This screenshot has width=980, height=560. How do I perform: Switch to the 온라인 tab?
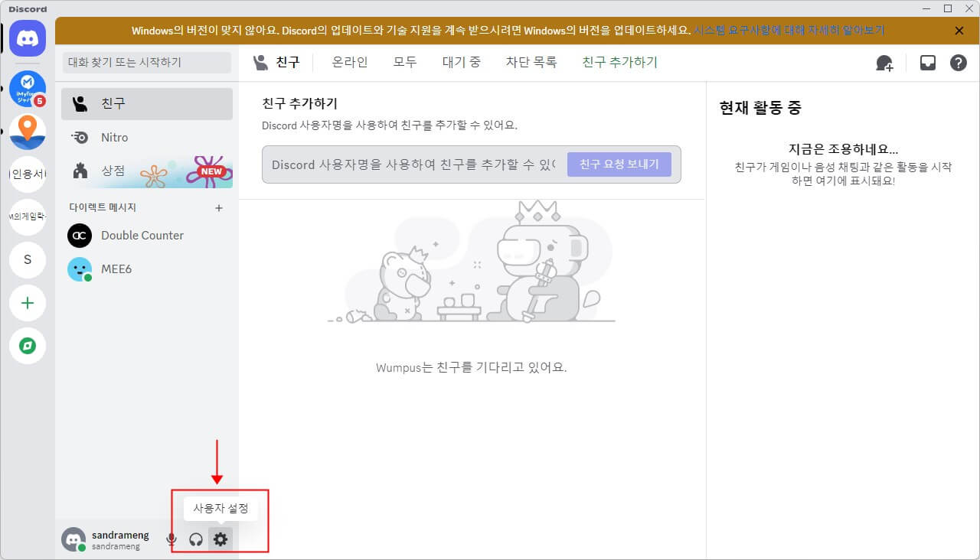pos(350,62)
